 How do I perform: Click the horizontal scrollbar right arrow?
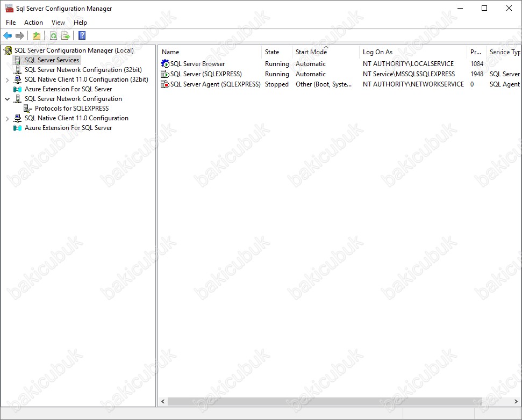516,401
